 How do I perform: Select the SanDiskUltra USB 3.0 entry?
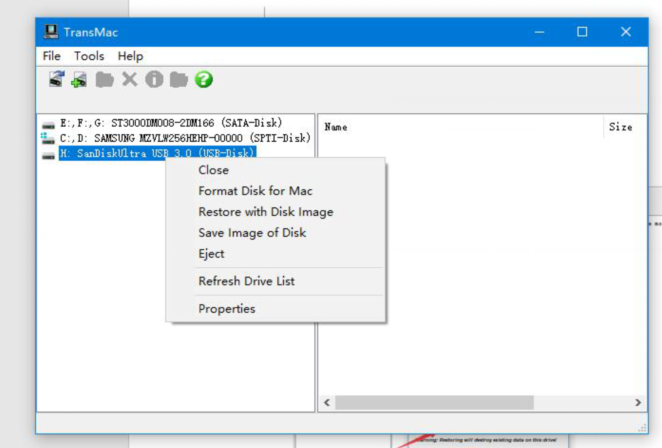click(157, 153)
